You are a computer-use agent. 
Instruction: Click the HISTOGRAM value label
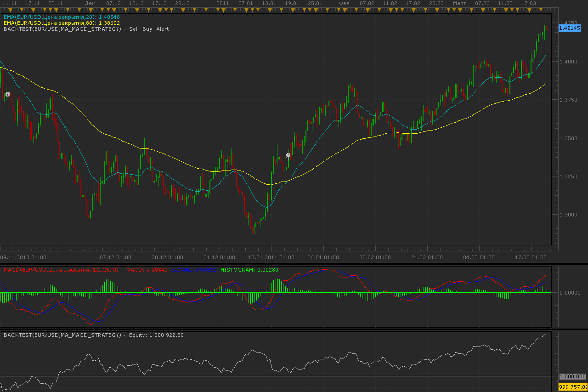click(x=249, y=270)
